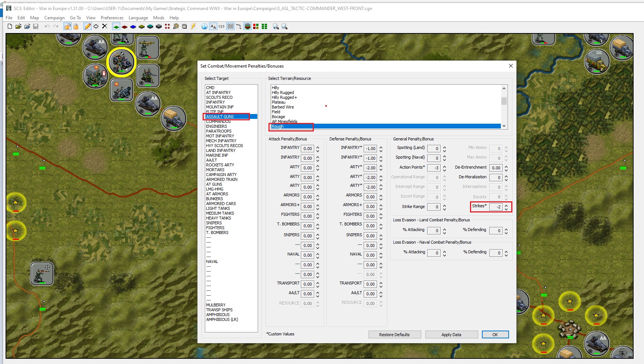Select the black X delete tool
Image resolution: width=644 pixels, height=364 pixels.
(x=104, y=26)
